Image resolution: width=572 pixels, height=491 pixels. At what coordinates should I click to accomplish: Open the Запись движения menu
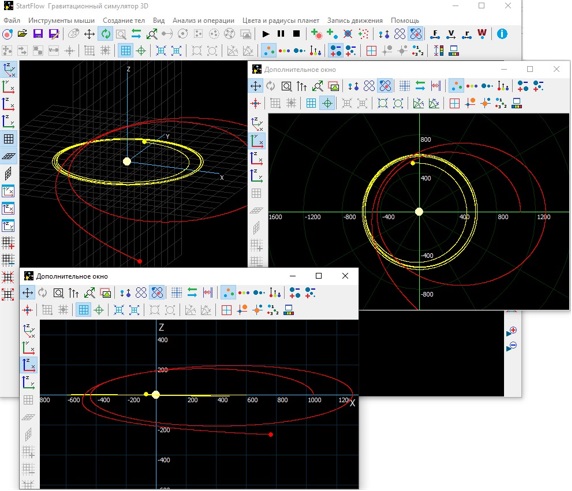tap(355, 20)
